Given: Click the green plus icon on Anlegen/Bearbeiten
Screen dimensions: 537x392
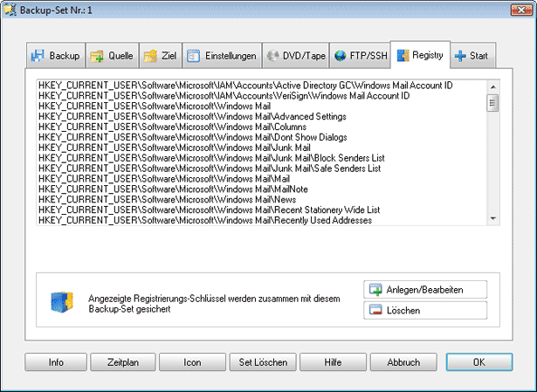Looking at the screenshot, I should [x=375, y=290].
